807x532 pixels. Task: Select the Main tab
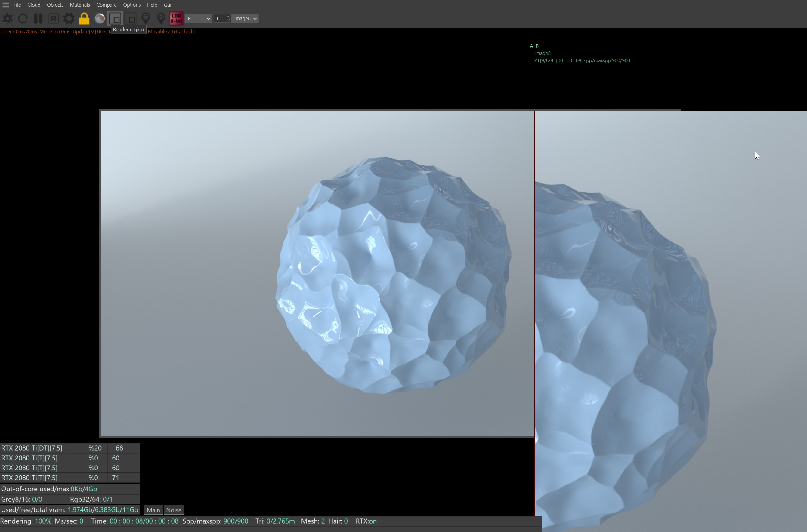coord(153,510)
